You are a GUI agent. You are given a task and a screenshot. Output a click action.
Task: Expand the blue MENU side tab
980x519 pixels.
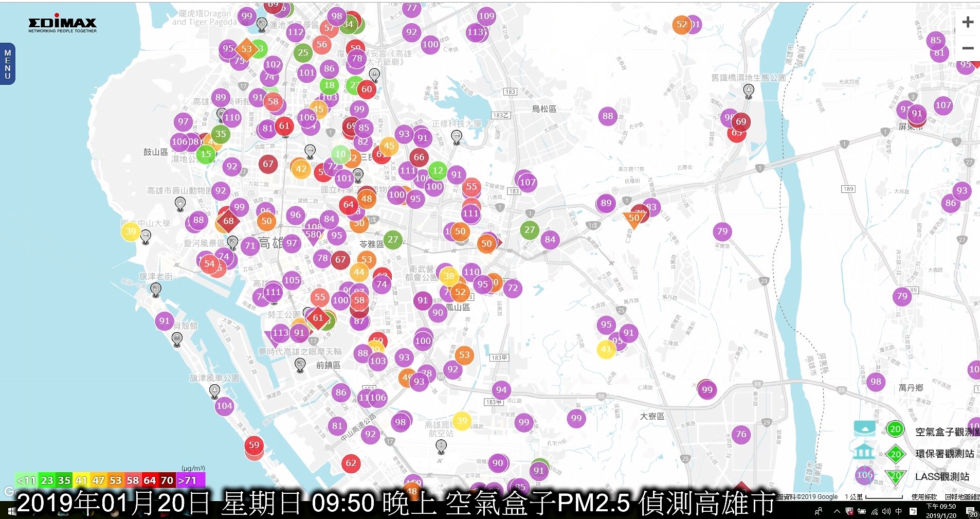(7, 64)
